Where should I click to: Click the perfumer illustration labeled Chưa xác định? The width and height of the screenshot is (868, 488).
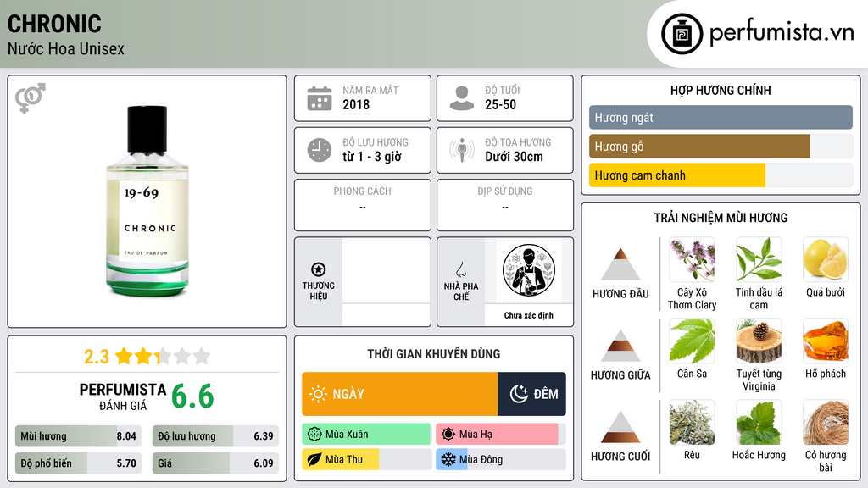[529, 270]
